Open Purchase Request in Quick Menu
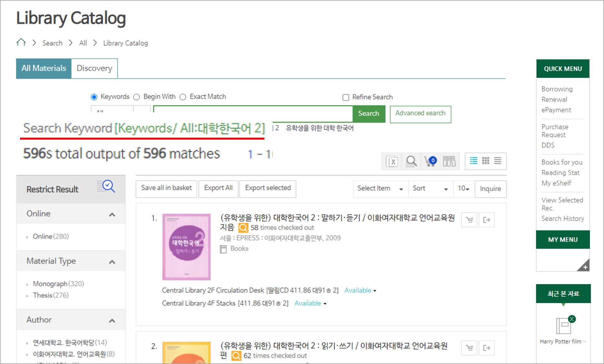Image resolution: width=604 pixels, height=364 pixels. (555, 131)
